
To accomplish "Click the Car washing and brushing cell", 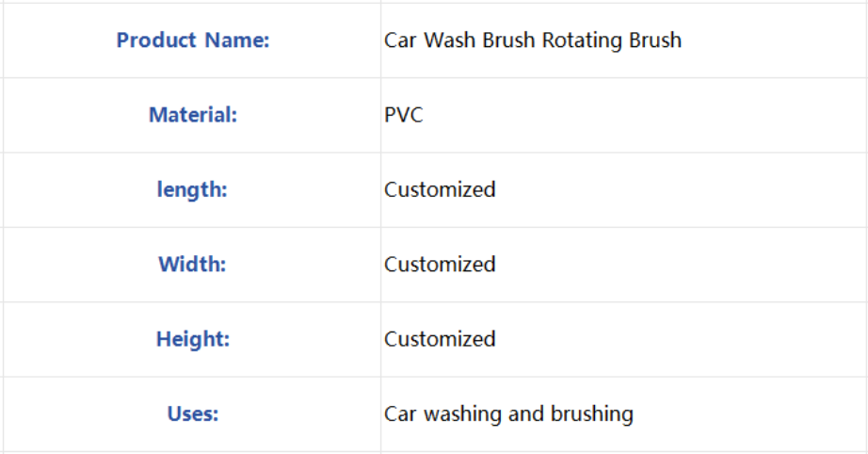I will click(624, 414).
